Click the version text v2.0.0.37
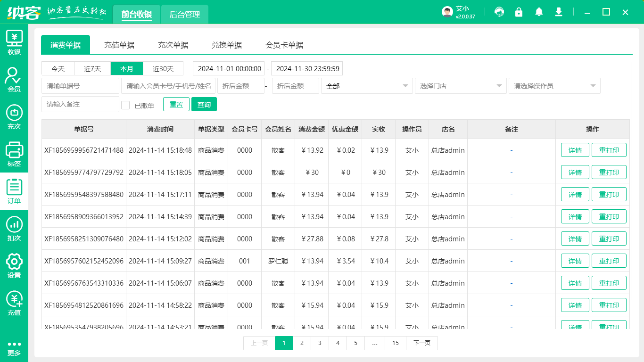This screenshot has width=644, height=362. click(x=465, y=16)
